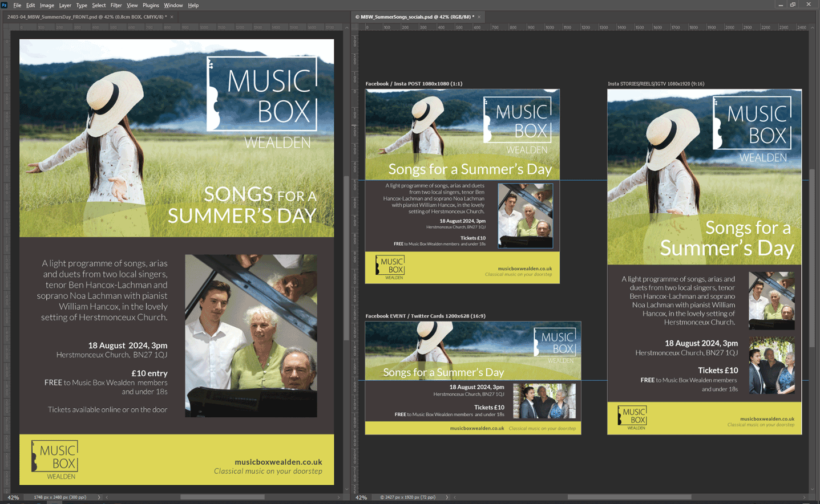
Task: Click the scroll-up arrow of the FRONT document
Action: [x=346, y=27]
